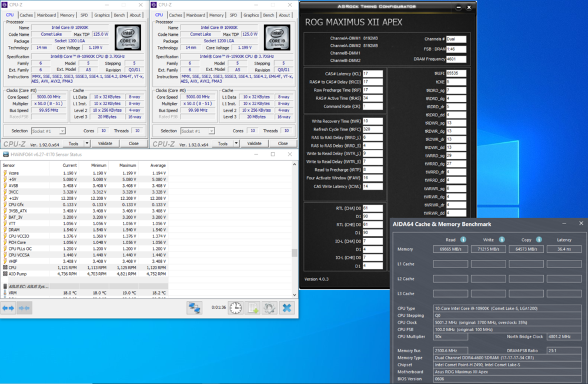Open Bench tab in right CPU-Z
Viewport: 588px width, 384px height.
tap(269, 15)
